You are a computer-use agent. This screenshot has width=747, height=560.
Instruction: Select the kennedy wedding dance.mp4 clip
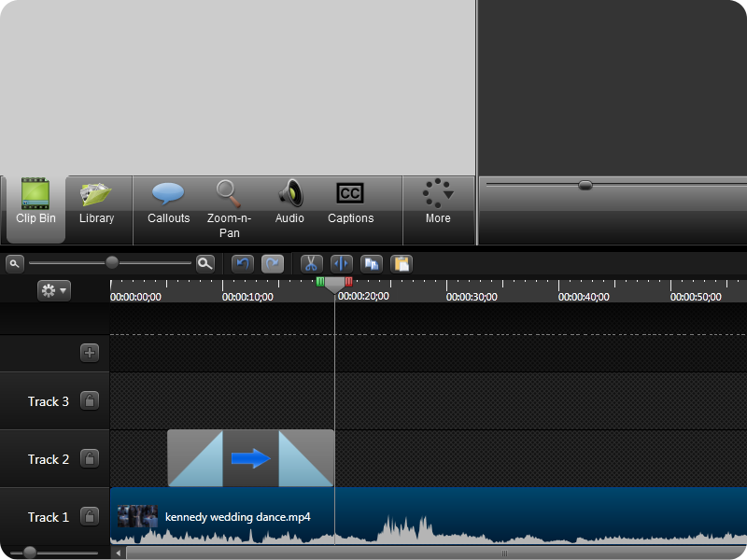click(429, 516)
